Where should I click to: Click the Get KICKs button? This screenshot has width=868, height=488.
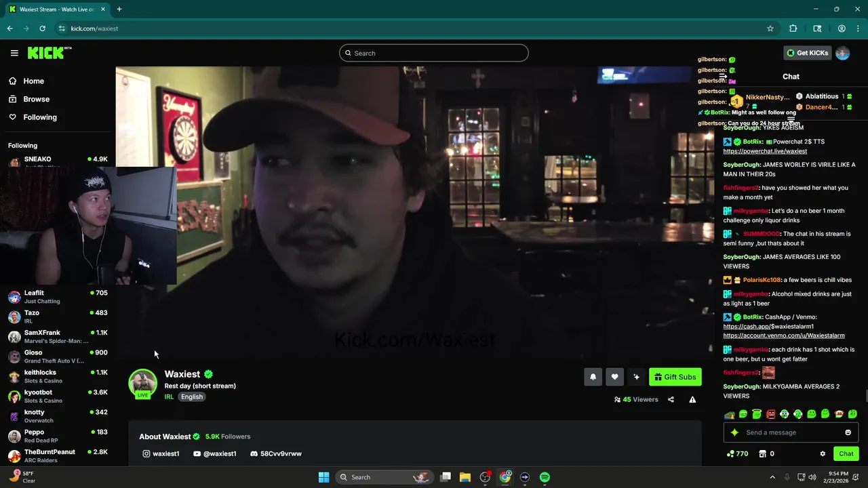(x=807, y=53)
